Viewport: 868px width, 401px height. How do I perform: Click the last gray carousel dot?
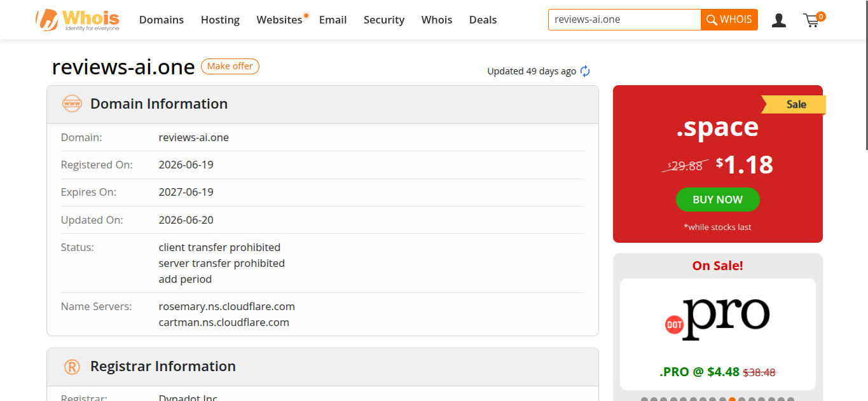tap(790, 400)
